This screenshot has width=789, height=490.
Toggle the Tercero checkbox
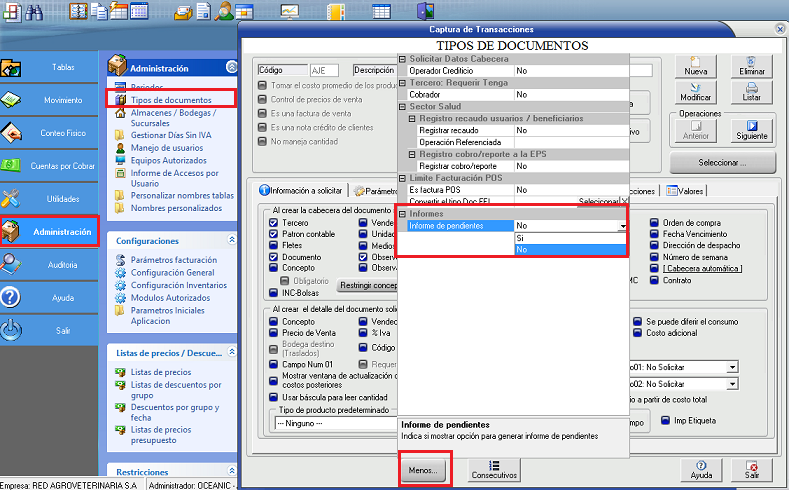tap(274, 223)
